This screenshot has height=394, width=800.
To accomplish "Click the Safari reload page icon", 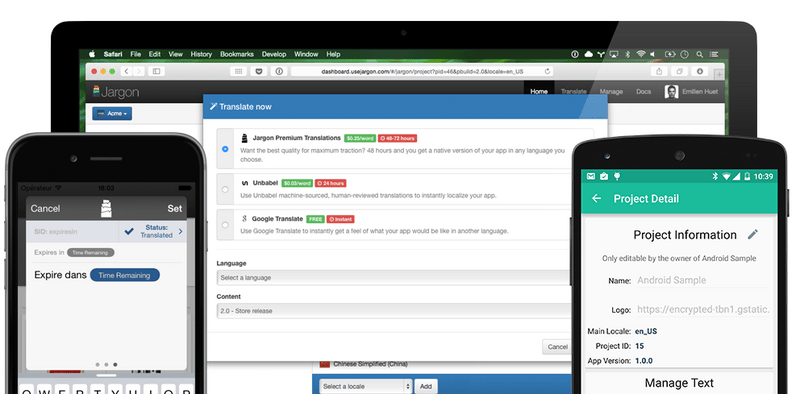I will point(547,71).
